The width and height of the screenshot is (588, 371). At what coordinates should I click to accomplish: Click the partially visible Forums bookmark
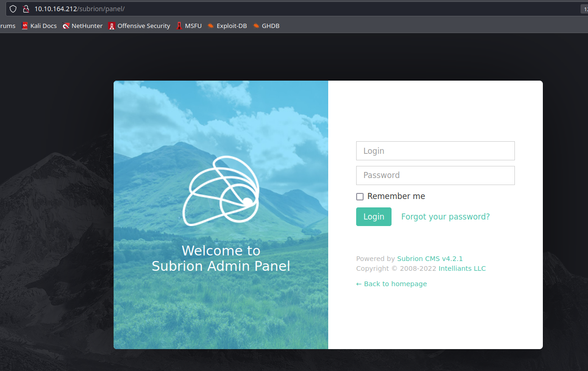(7, 26)
